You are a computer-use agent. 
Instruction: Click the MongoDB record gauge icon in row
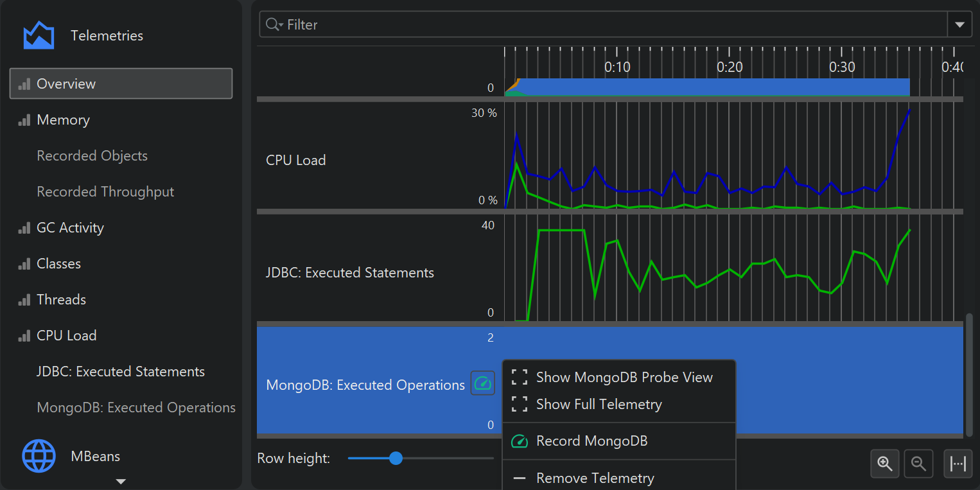pos(482,384)
